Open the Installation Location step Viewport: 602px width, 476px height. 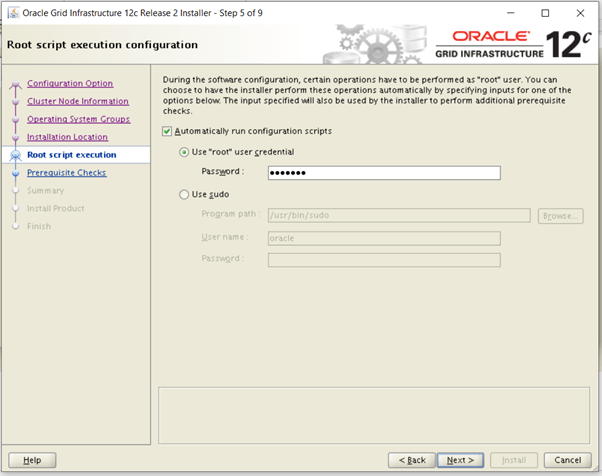(x=67, y=137)
